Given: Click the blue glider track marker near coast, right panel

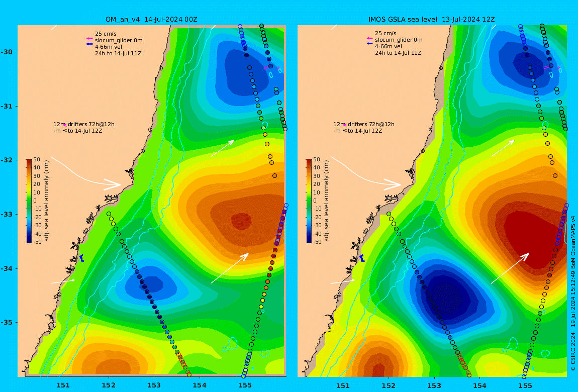Looking at the screenshot, I should click(x=361, y=258).
